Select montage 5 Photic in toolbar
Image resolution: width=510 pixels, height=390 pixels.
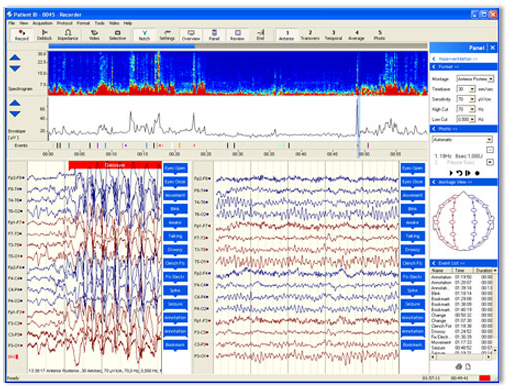click(379, 35)
